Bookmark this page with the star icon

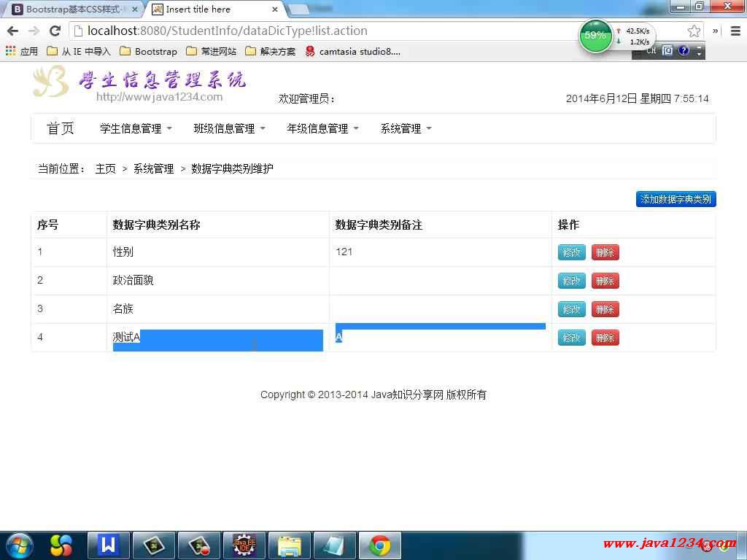tap(694, 31)
